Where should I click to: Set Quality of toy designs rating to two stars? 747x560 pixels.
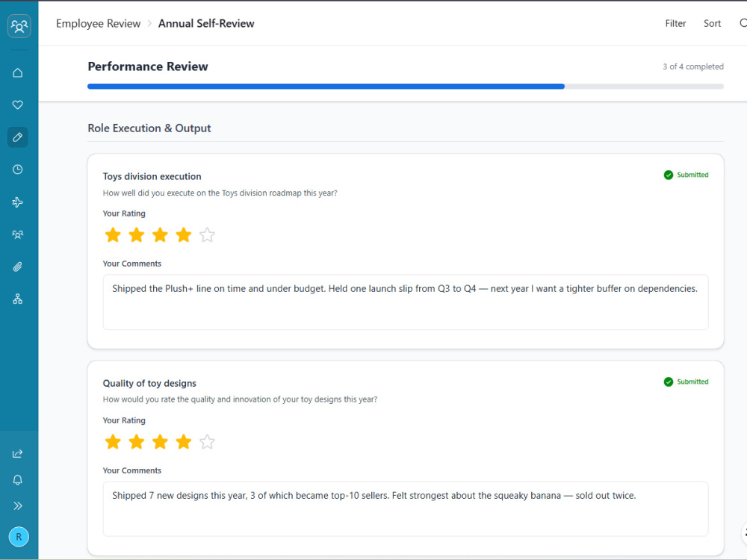[137, 442]
